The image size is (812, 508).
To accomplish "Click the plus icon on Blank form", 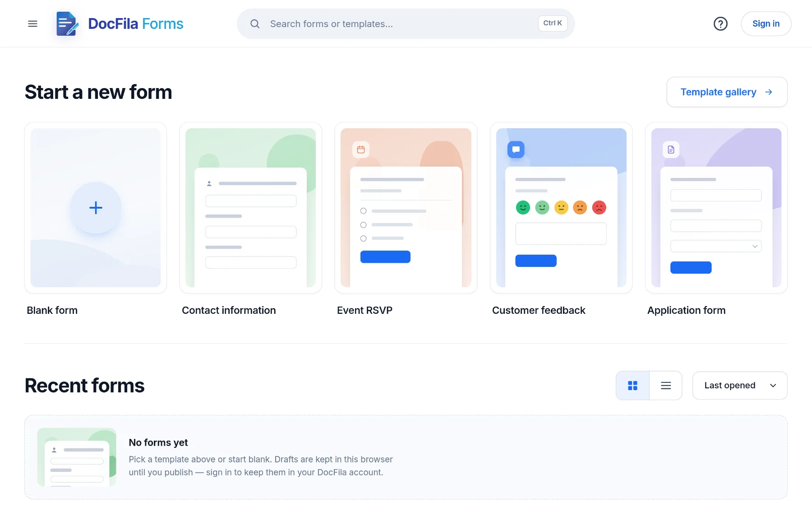I will 96,208.
